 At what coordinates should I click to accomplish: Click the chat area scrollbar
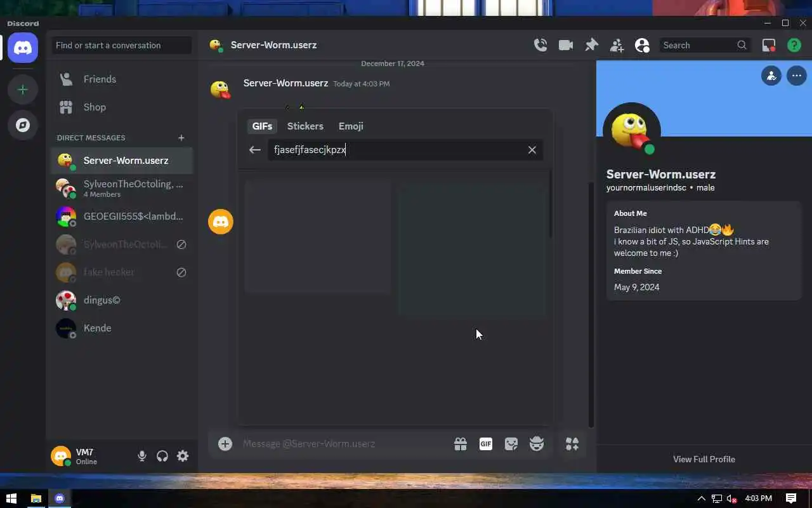(x=591, y=305)
